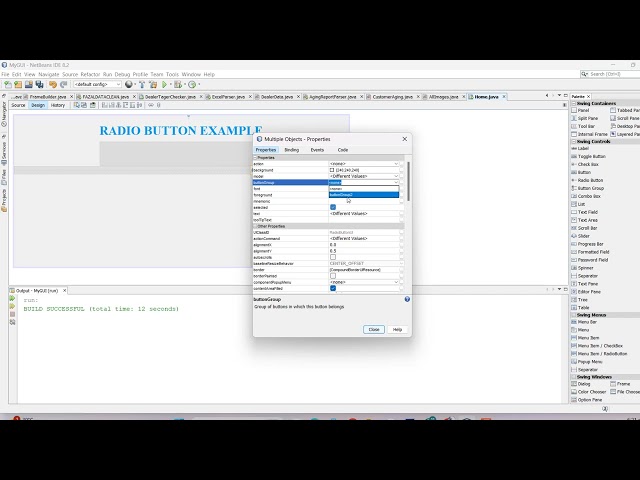The image size is (640, 480).
Task: Toggle the borderPainted property checkbox
Action: (333, 276)
